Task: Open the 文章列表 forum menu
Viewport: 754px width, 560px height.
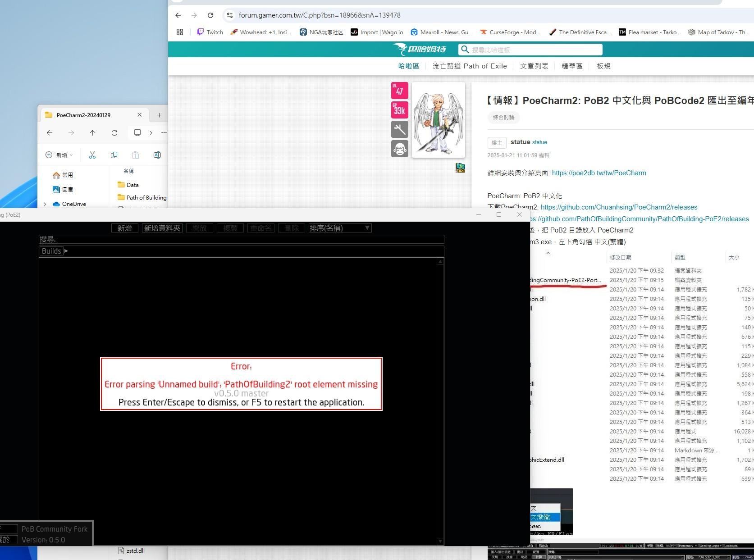Action: point(534,66)
